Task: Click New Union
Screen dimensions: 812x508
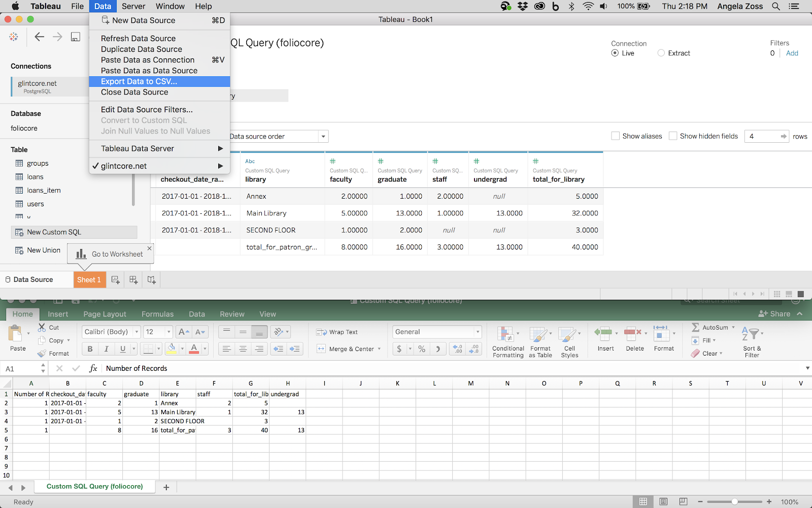Action: pyautogui.click(x=38, y=250)
